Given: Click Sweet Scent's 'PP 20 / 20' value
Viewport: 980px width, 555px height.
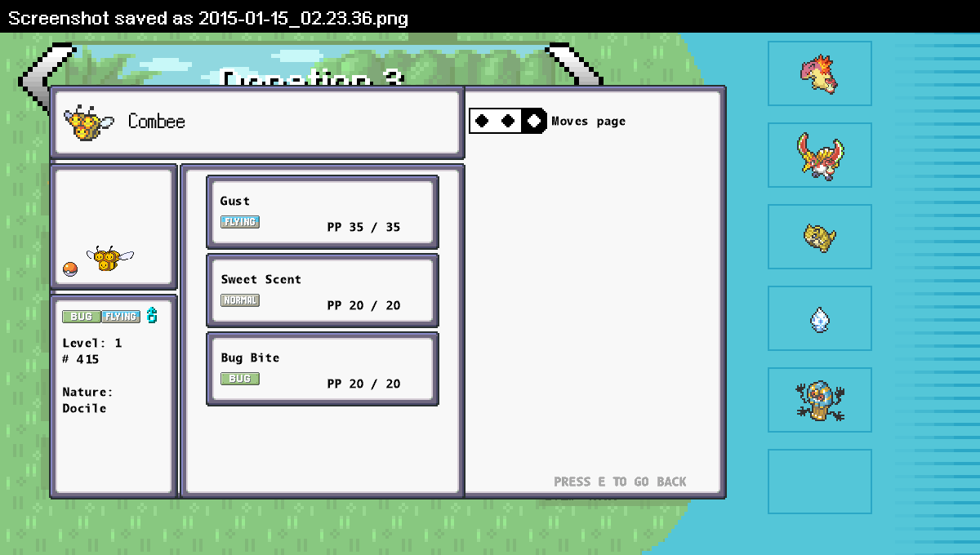Looking at the screenshot, I should pos(363,305).
